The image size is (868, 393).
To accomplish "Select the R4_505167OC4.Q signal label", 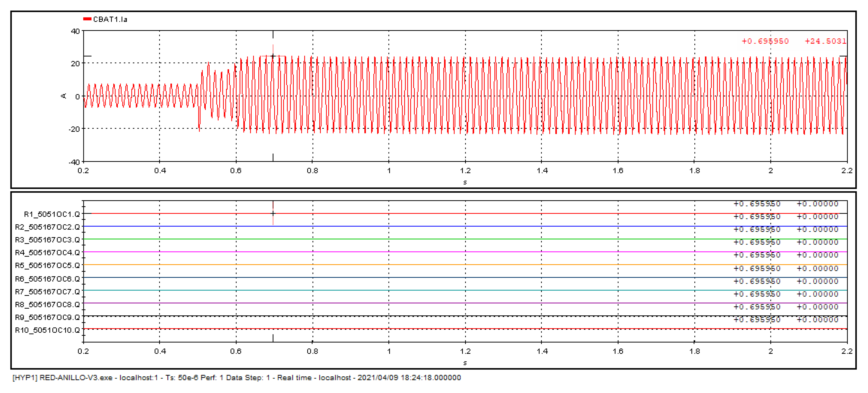I will coord(47,253).
